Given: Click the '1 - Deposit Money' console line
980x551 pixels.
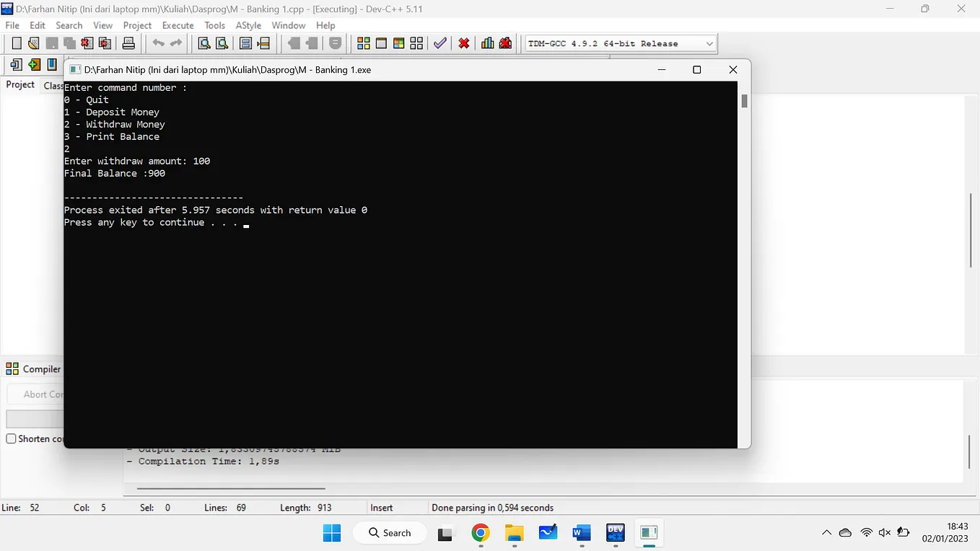Looking at the screenshot, I should pyautogui.click(x=112, y=112).
